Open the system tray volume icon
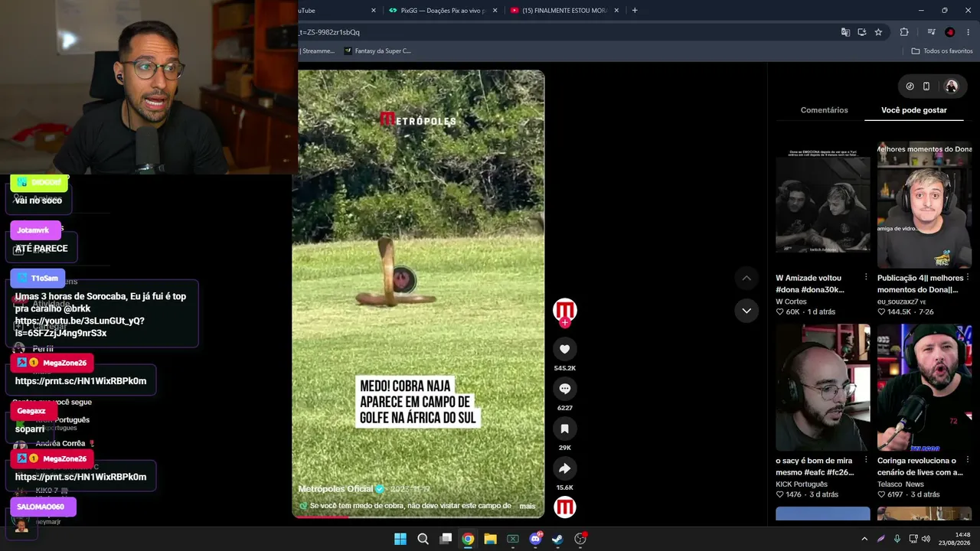Screen dimensions: 980x551 [x=926, y=539]
